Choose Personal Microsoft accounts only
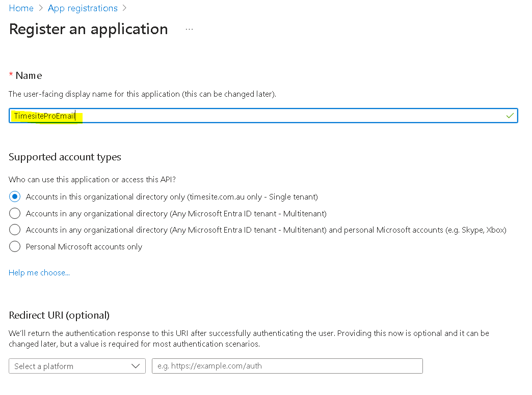The image size is (532, 395). (15, 247)
